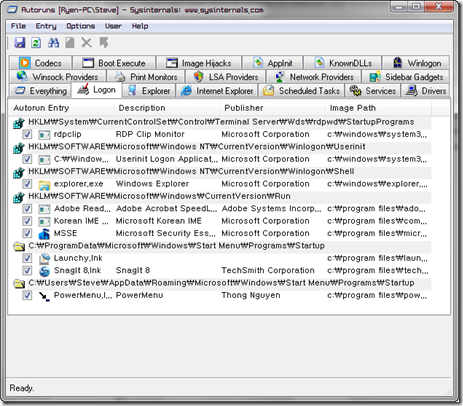The width and height of the screenshot is (463, 406).
Task: Uncheck the explorer.exe checkbox
Action: 27,184
